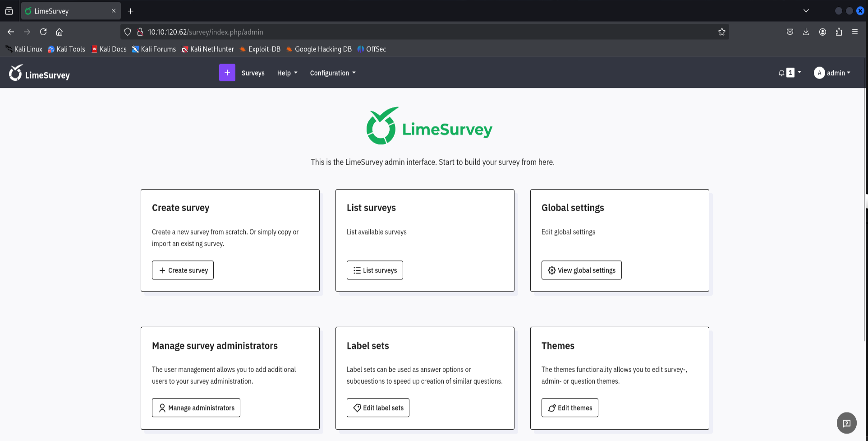Open the help chat icon at bottom right

pyautogui.click(x=847, y=423)
